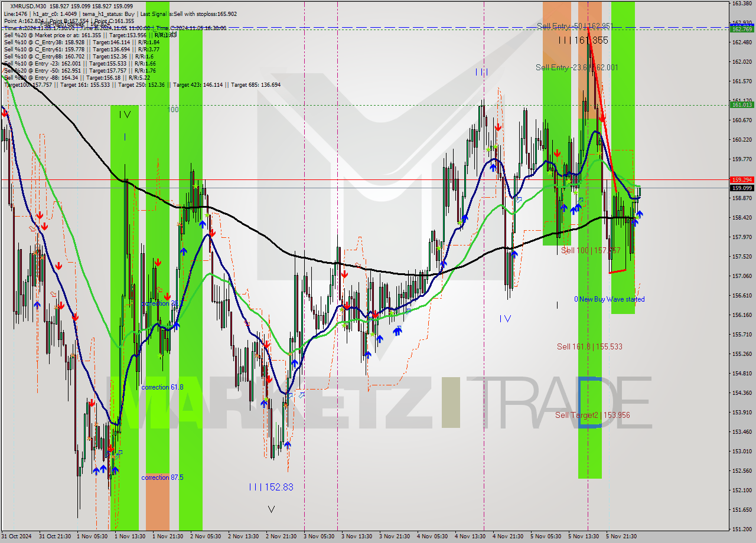Select the Entry -88: 164.34 sell line
Screen dimensions: 756x543
(x=77, y=77)
